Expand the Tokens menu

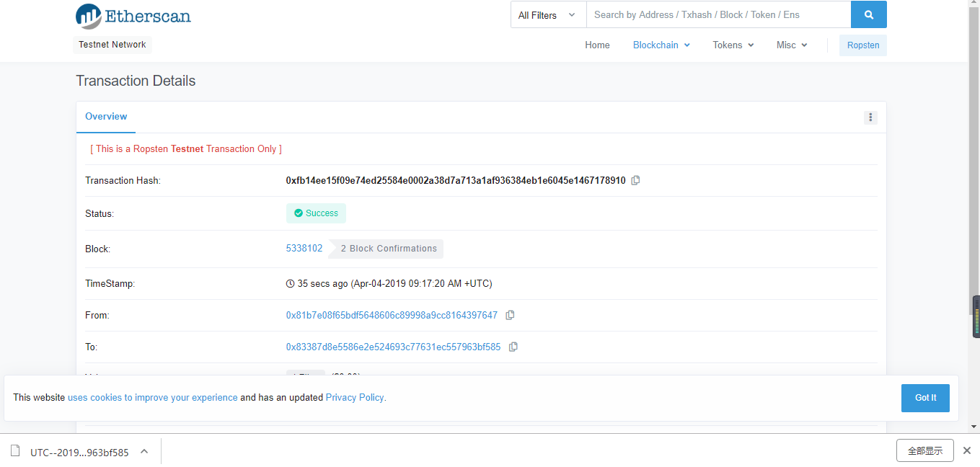(733, 45)
